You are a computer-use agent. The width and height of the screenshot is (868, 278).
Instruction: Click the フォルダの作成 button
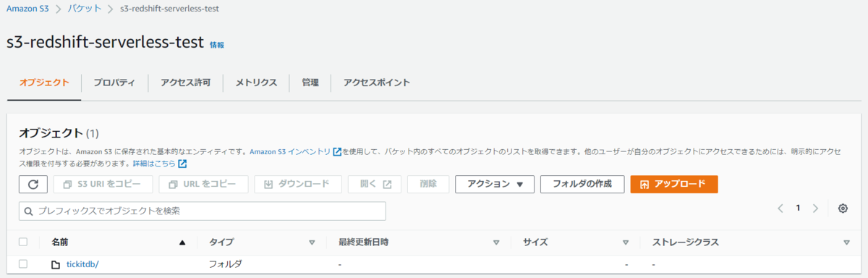pyautogui.click(x=582, y=184)
